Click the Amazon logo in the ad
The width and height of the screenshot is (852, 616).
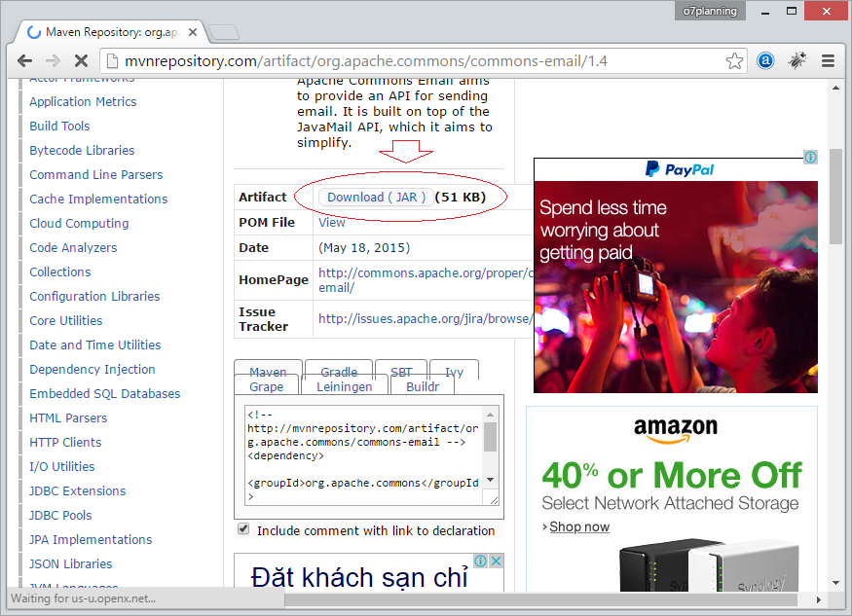676,430
